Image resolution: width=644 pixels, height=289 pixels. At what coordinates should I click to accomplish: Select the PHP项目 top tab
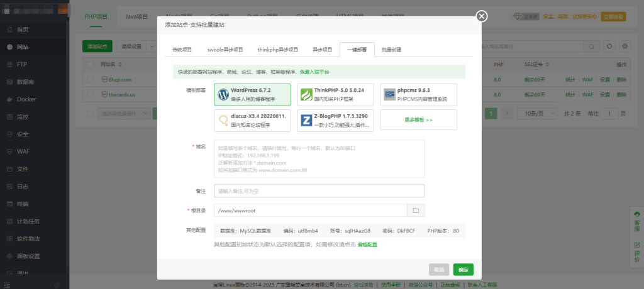point(96,16)
